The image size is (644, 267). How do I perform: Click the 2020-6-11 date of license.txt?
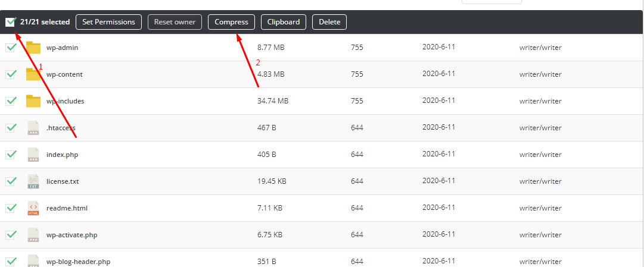coord(438,180)
